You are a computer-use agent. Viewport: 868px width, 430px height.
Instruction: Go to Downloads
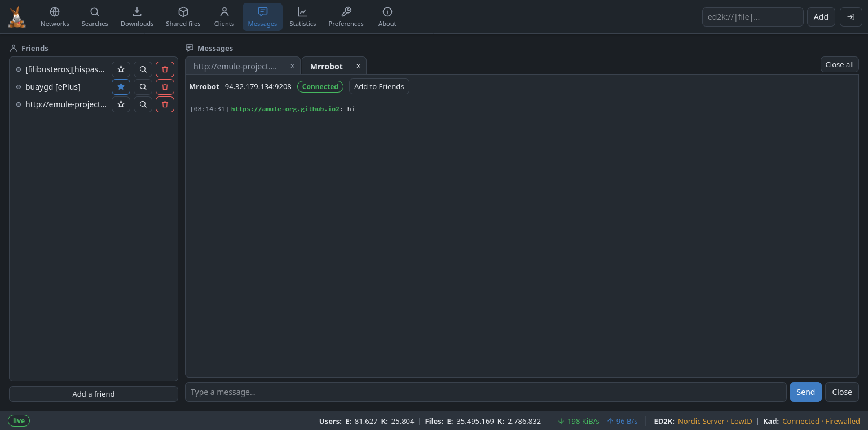click(x=137, y=17)
